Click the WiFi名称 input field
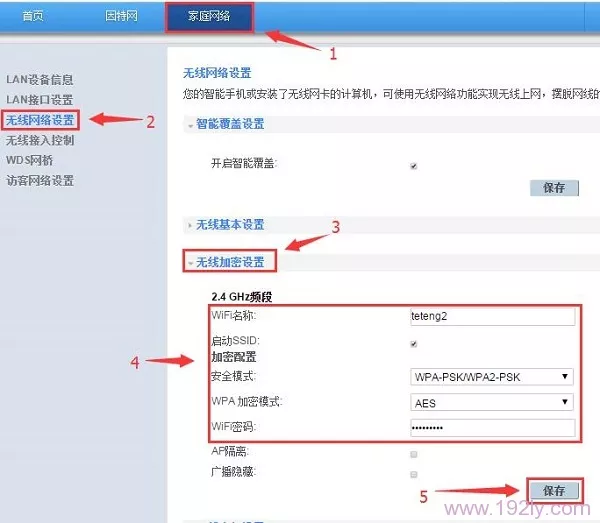The height and width of the screenshot is (523, 600). point(492,316)
